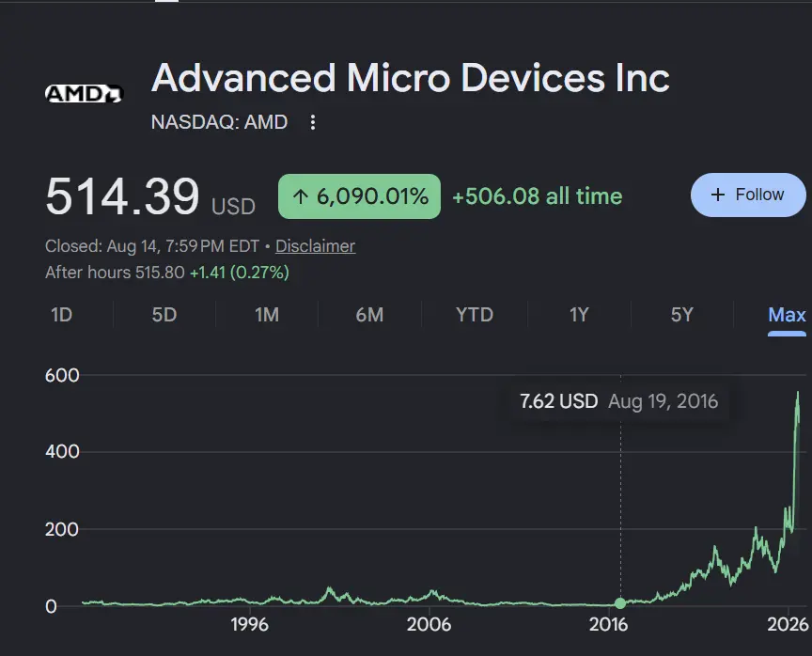812x656 pixels.
Task: Follow the AMD stock
Action: [x=748, y=195]
